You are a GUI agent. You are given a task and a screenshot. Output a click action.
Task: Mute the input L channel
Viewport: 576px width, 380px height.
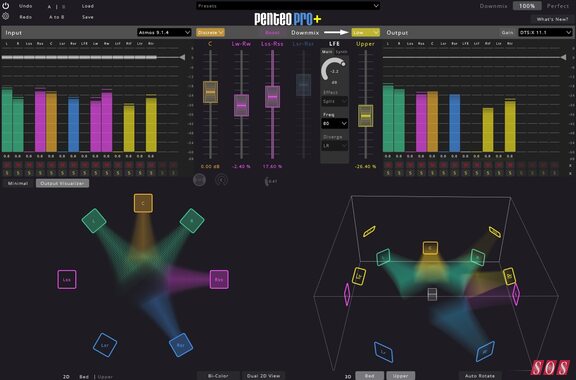coord(7,165)
